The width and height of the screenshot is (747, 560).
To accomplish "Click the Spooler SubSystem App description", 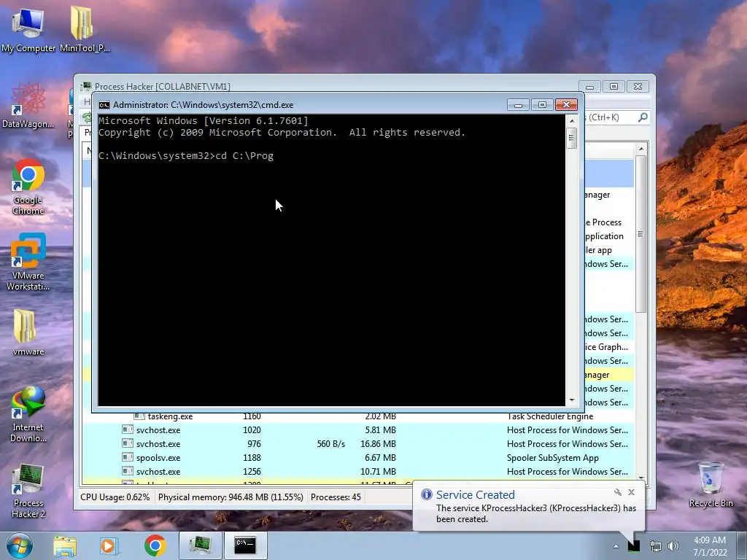I will tap(553, 458).
